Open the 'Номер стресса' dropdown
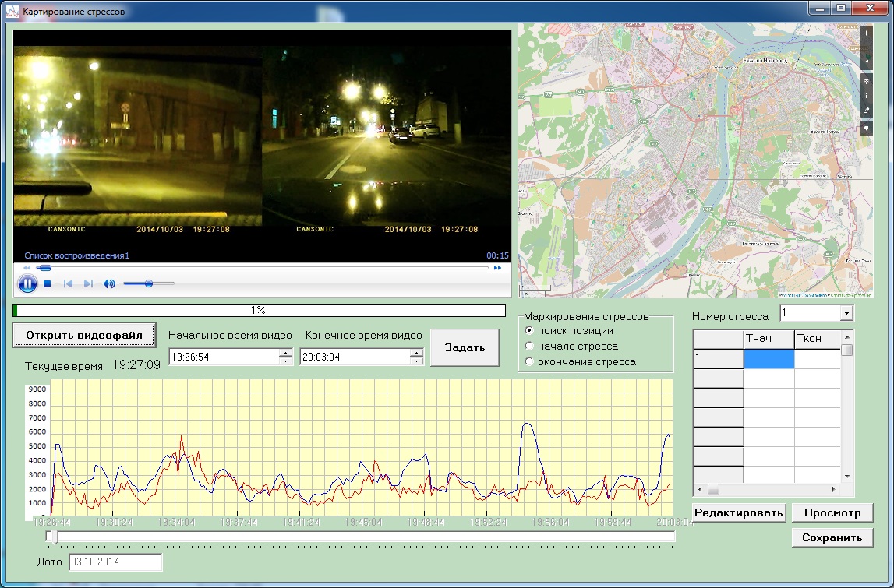The height and width of the screenshot is (588, 894). click(846, 313)
